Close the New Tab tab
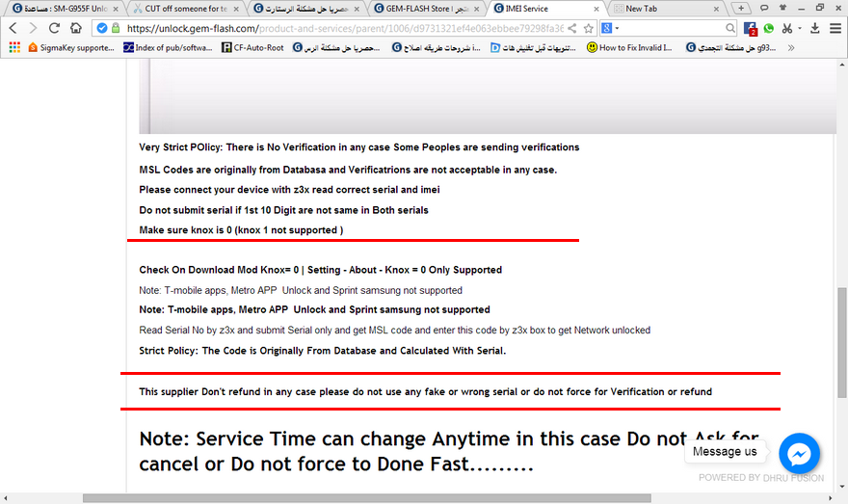Image resolution: width=848 pixels, height=504 pixels. click(716, 10)
